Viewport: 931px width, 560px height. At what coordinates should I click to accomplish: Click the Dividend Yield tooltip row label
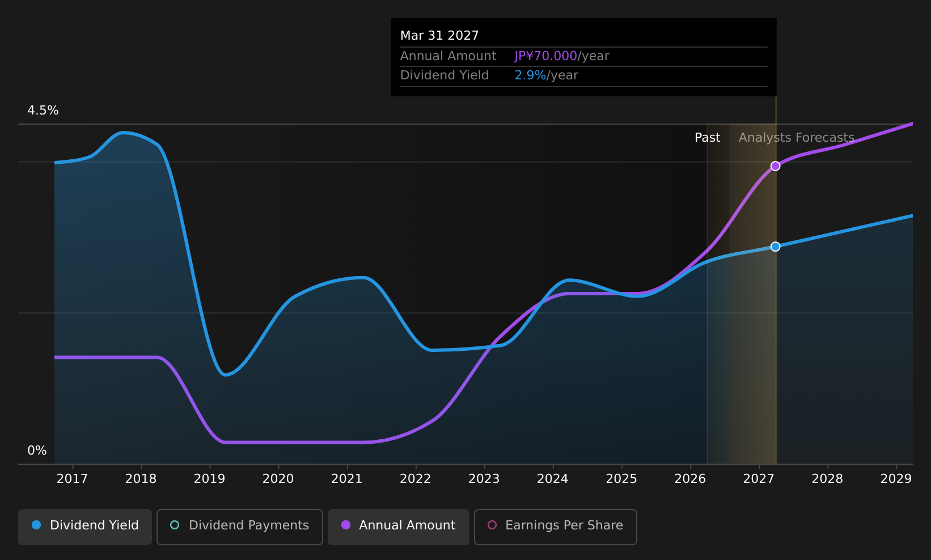click(x=445, y=75)
